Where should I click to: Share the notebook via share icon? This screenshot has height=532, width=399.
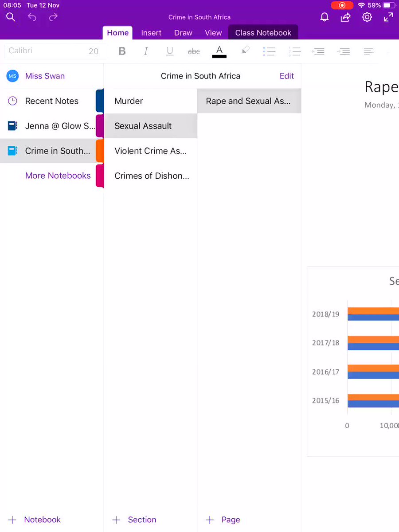pos(345,17)
